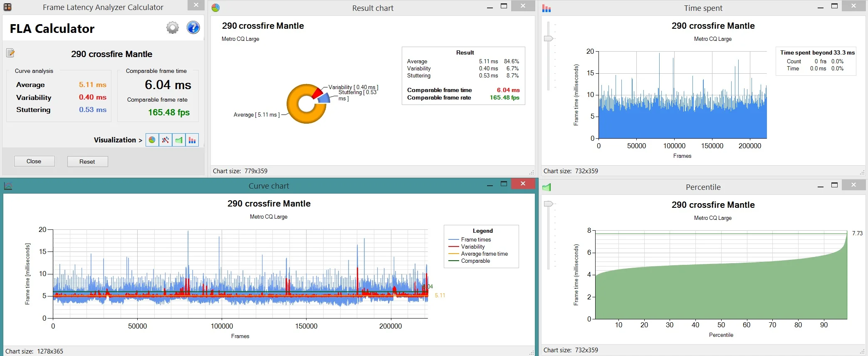
Task: Show the green Percentile visualization
Action: coord(179,140)
